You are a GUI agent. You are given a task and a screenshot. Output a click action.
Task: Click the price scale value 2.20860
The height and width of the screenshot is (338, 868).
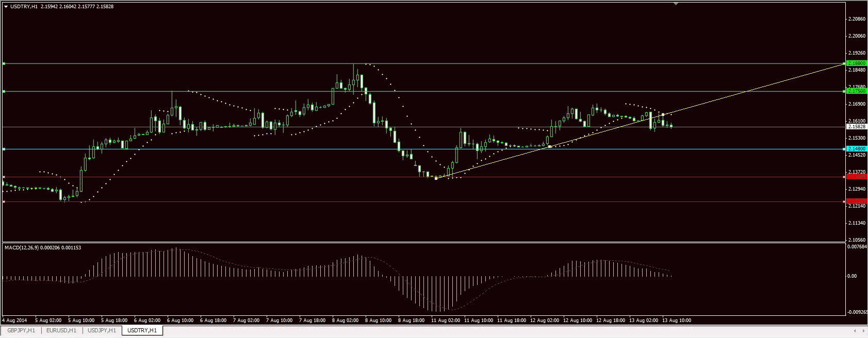click(x=857, y=19)
